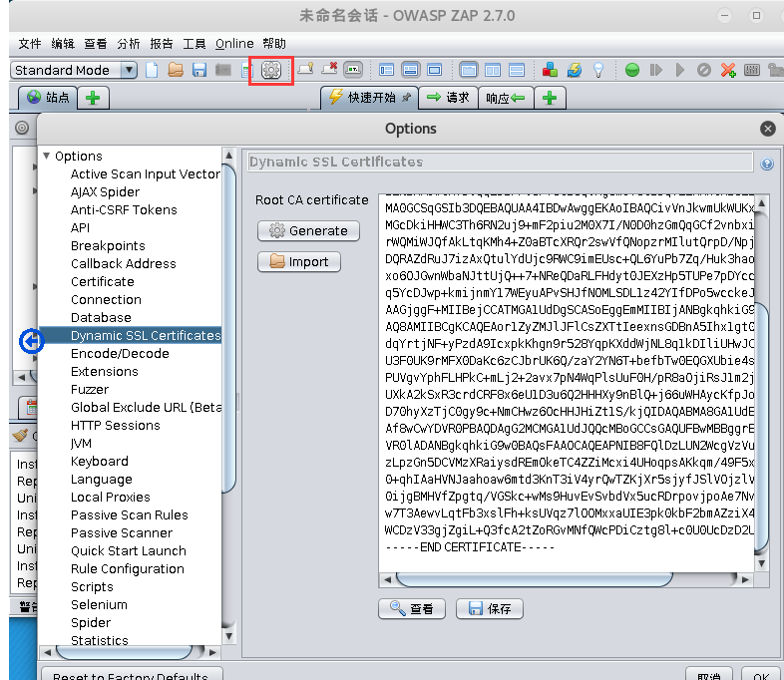Select Certificate in options tree
Image resolution: width=784 pixels, height=680 pixels.
(103, 282)
